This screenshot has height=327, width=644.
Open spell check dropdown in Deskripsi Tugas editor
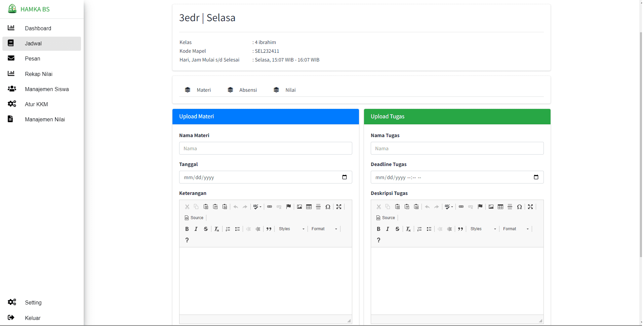(449, 207)
